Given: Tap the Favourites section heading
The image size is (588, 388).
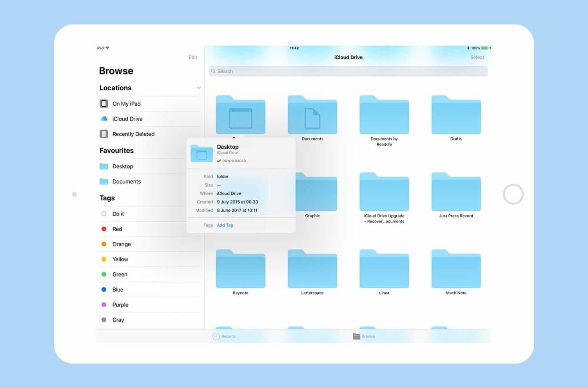Looking at the screenshot, I should 116,151.
